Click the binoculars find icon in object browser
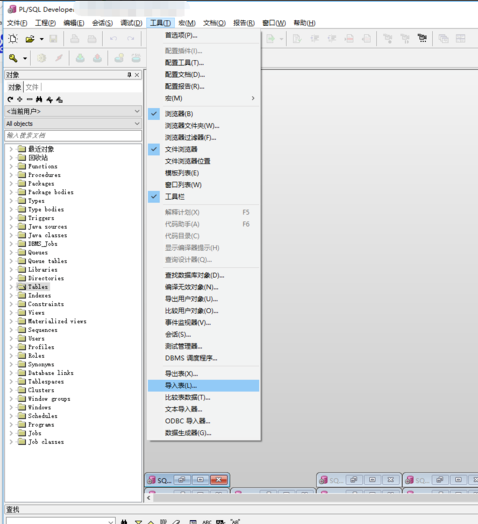The height and width of the screenshot is (524, 478). point(39,99)
